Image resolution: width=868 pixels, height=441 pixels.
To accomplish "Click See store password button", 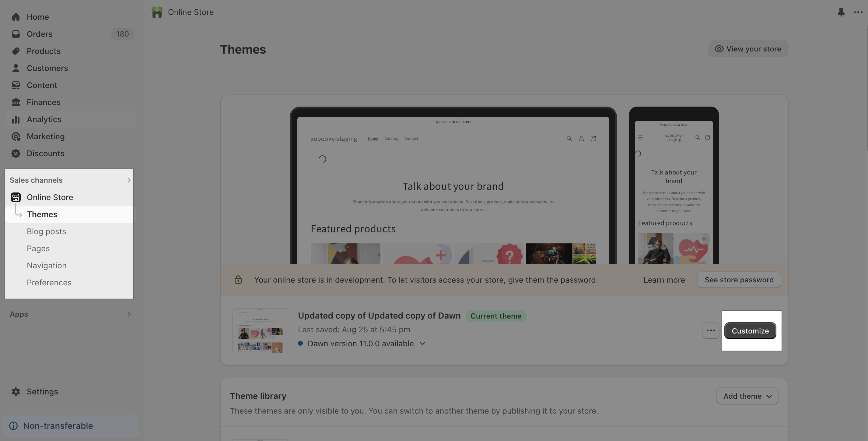I will (x=739, y=280).
